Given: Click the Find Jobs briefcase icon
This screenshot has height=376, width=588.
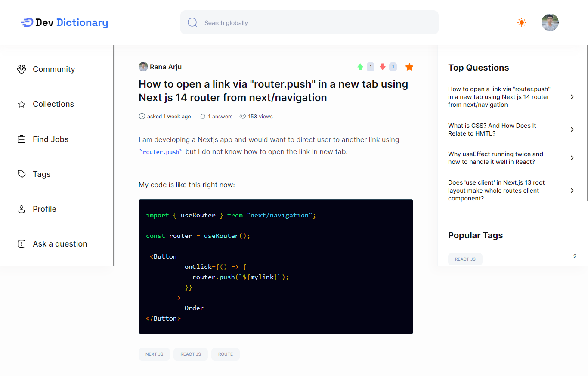Looking at the screenshot, I should pyautogui.click(x=22, y=139).
